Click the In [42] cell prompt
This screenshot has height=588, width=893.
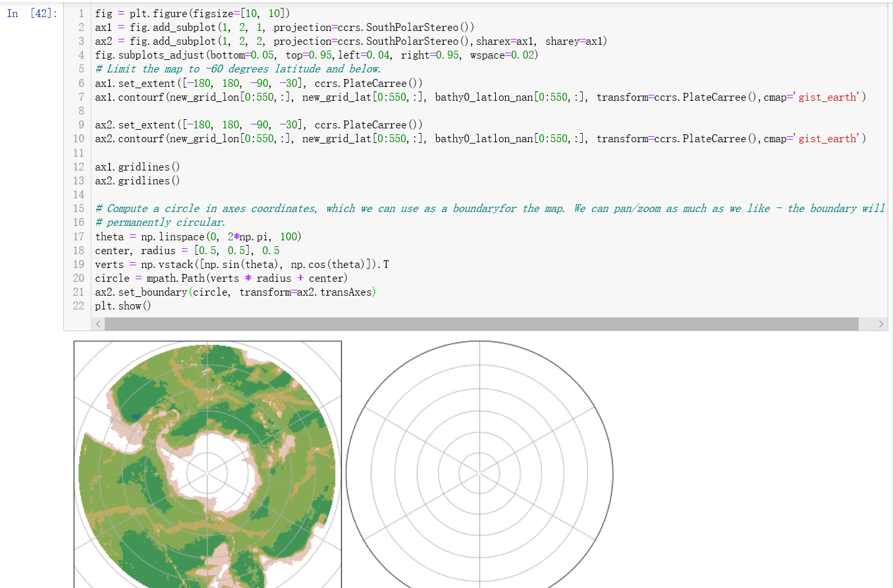click(31, 13)
